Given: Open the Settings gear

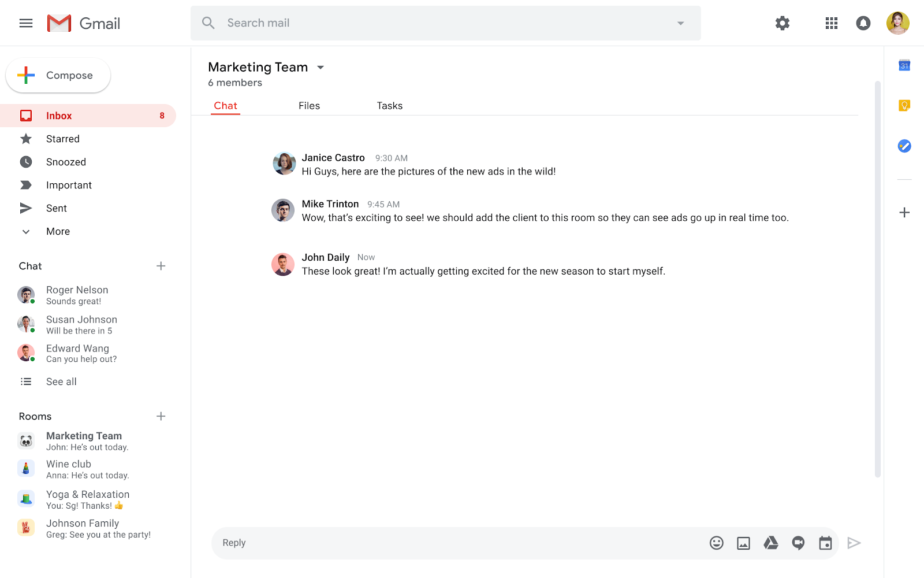Looking at the screenshot, I should [x=782, y=23].
